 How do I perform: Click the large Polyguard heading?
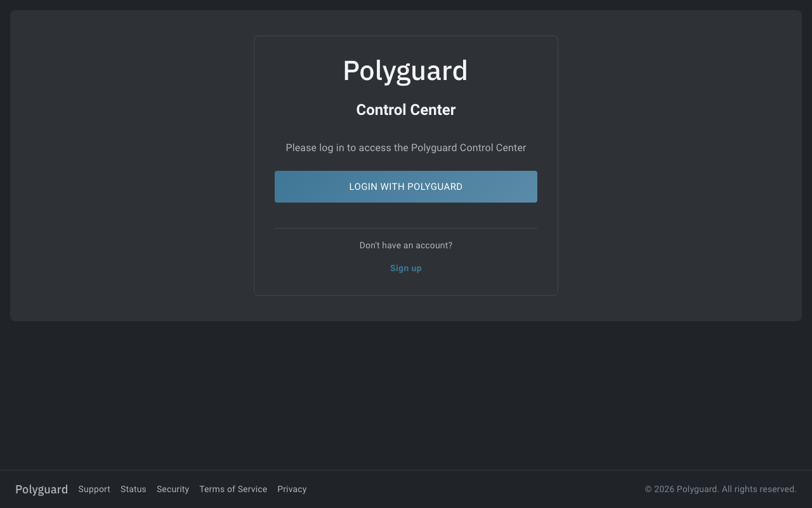pyautogui.click(x=405, y=71)
